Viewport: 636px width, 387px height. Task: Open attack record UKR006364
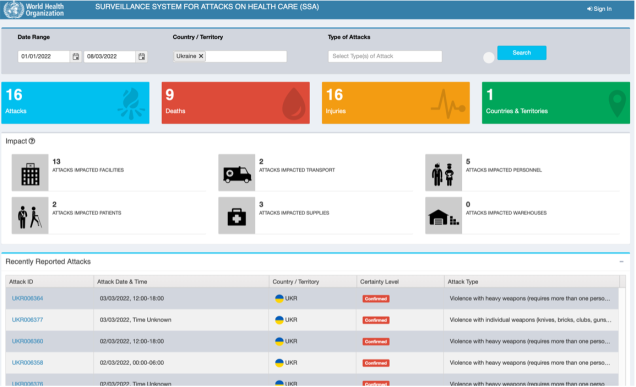point(27,298)
